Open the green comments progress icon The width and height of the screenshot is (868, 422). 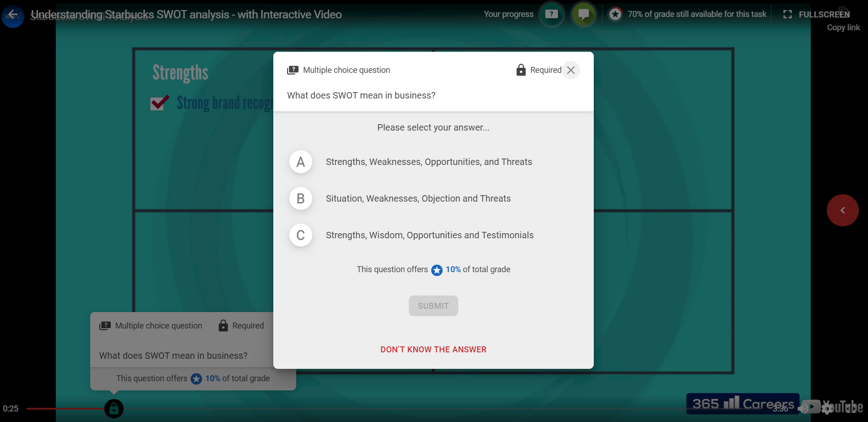[x=584, y=14]
